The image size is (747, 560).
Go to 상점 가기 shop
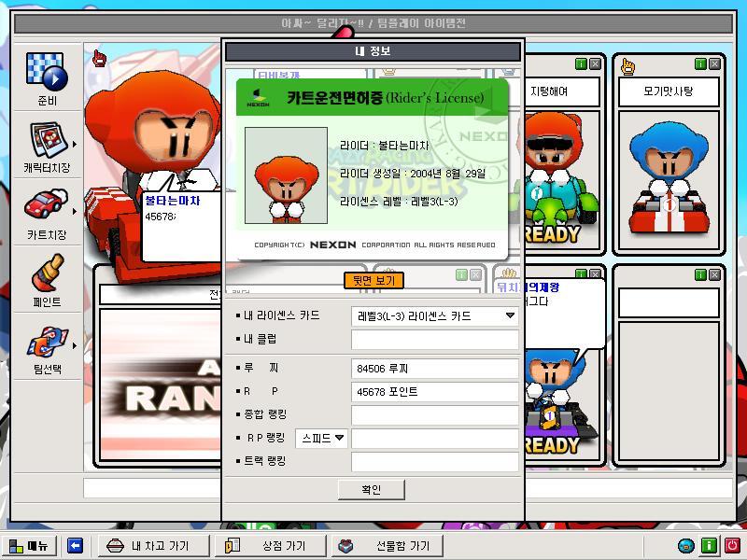tap(270, 545)
